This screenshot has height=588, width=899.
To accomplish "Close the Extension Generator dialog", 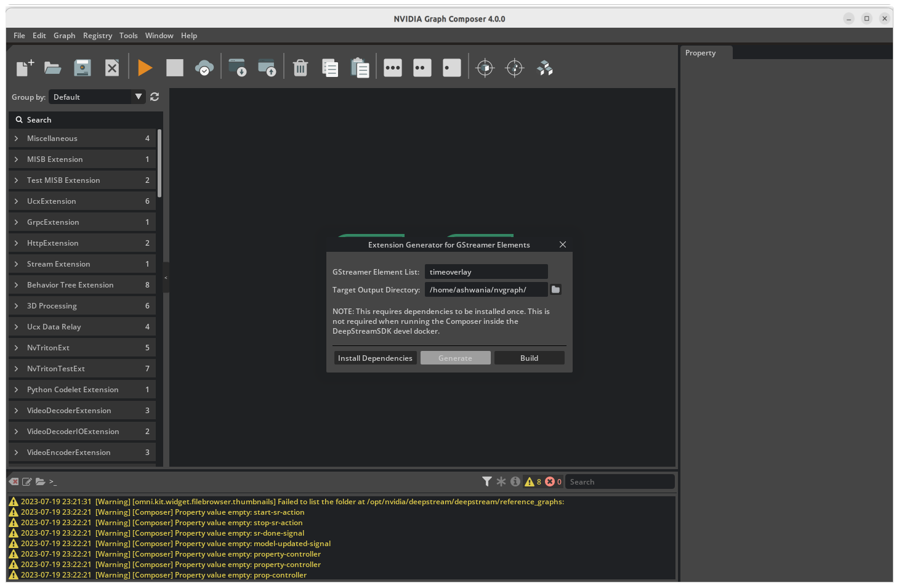I will point(563,244).
